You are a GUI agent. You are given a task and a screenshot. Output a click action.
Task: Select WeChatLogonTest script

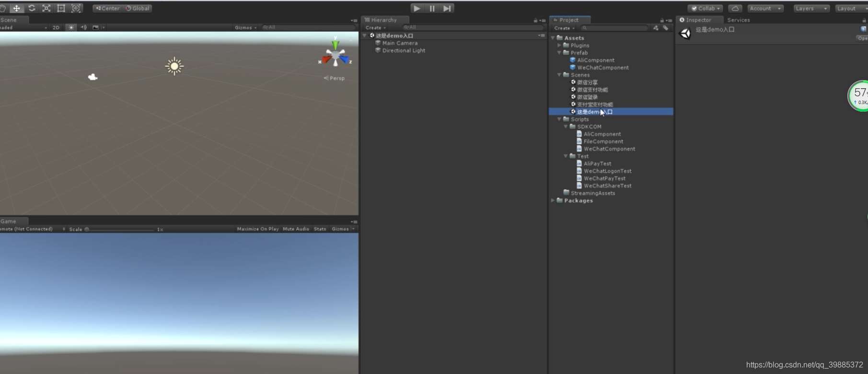(x=607, y=171)
